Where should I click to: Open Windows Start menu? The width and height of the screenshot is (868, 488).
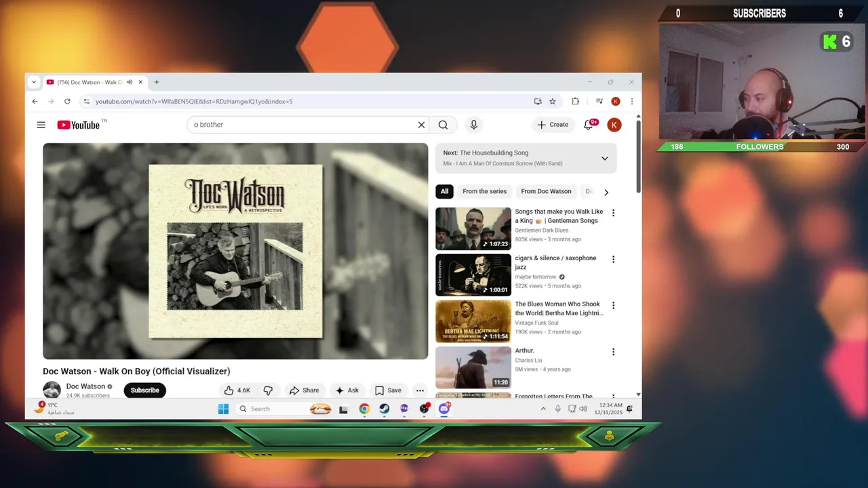click(223, 409)
